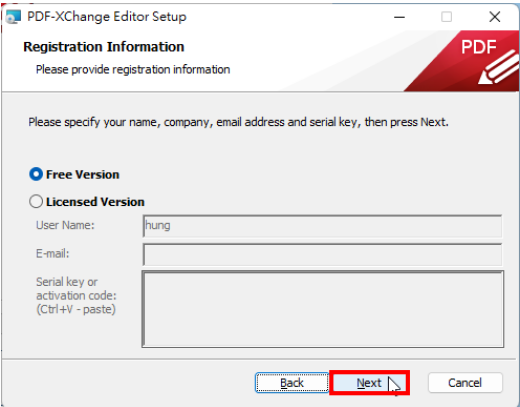Click the Registration Information heading

104,47
